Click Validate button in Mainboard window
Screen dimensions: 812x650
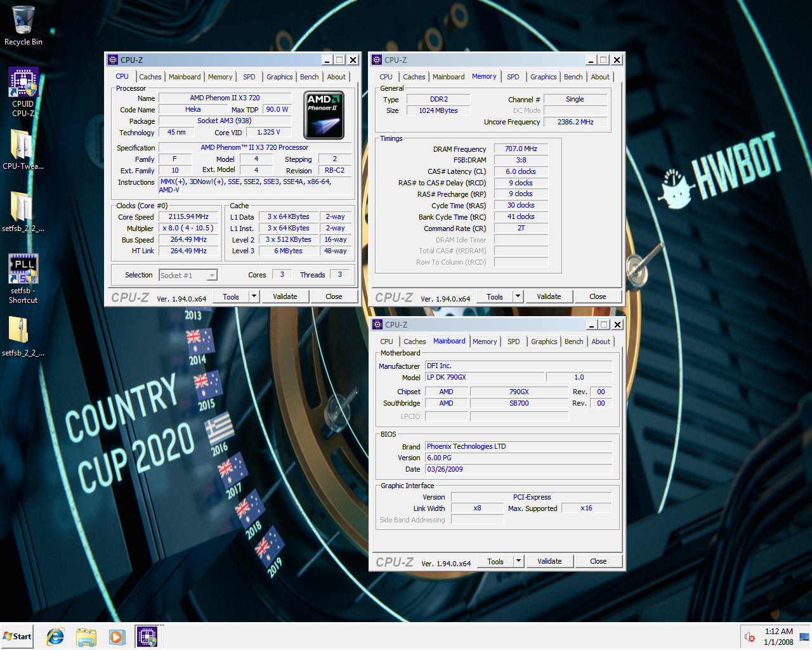(549, 561)
